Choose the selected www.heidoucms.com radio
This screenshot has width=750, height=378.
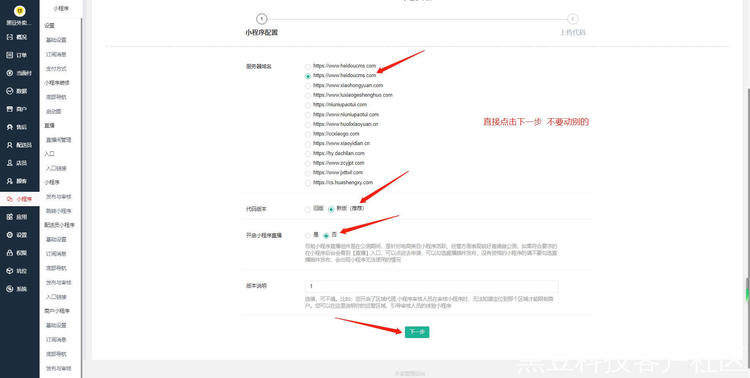308,76
